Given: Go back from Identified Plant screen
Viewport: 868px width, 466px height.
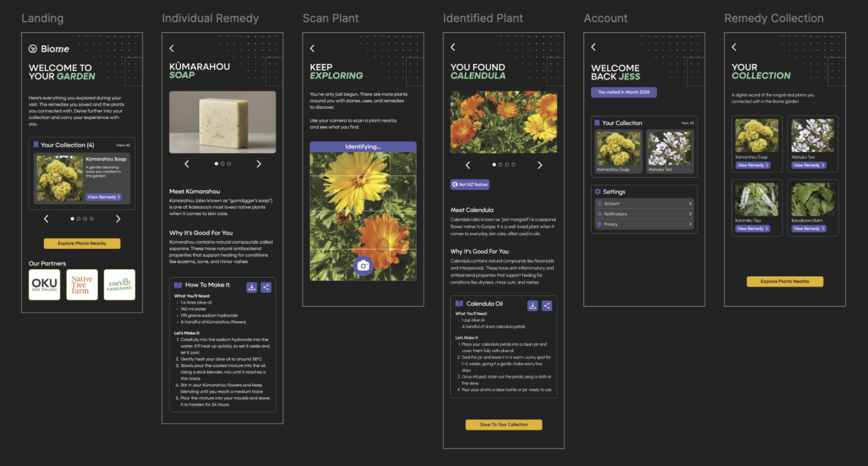Looking at the screenshot, I should 453,47.
